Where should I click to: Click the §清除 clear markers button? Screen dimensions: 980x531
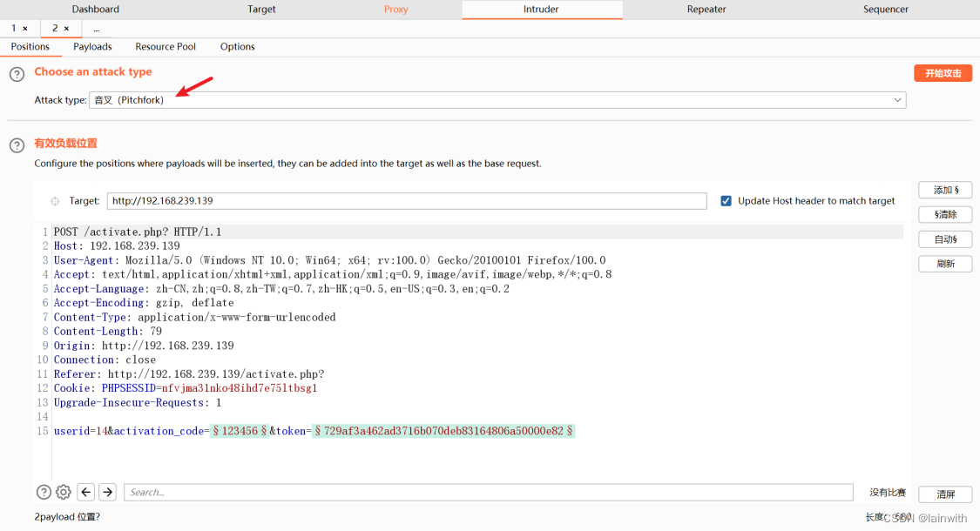[946, 214]
